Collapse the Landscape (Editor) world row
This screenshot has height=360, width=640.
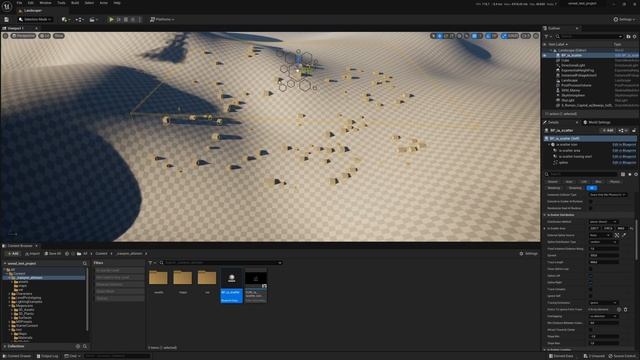pyautogui.click(x=551, y=50)
